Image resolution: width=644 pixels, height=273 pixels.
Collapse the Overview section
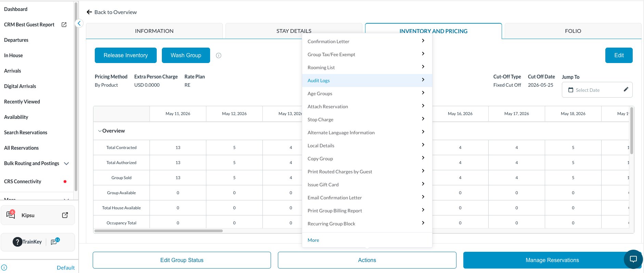pos(100,131)
